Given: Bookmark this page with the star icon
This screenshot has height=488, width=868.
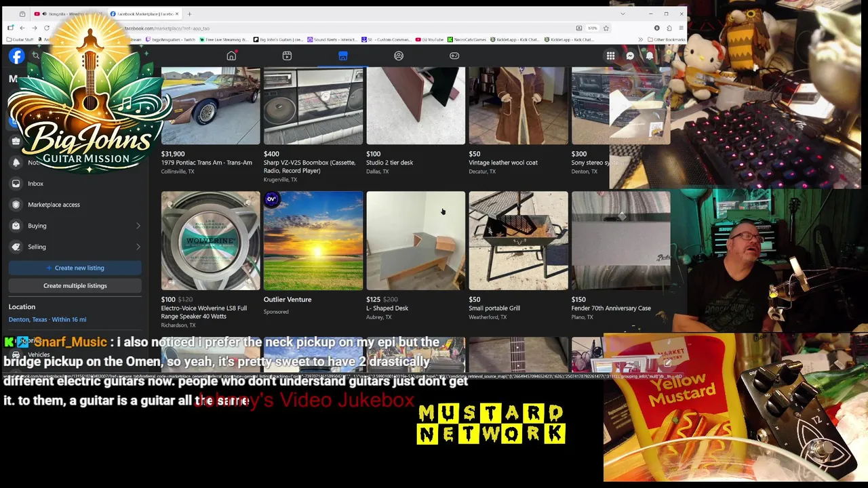Looking at the screenshot, I should pos(606,28).
